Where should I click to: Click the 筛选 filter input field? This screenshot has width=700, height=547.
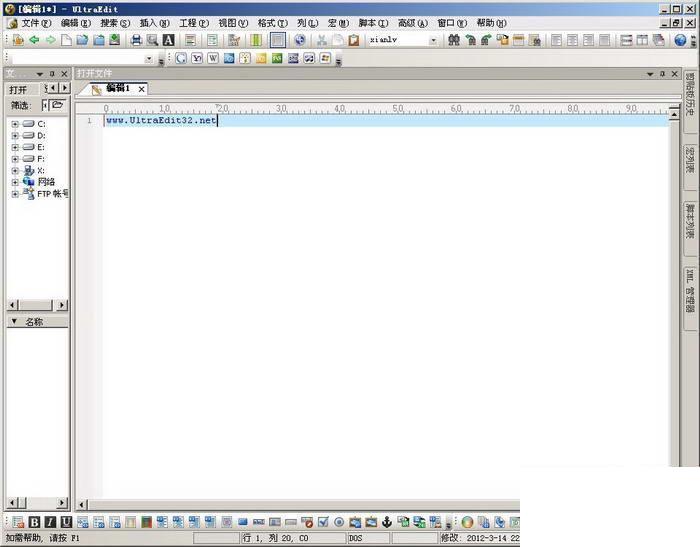click(x=45, y=105)
